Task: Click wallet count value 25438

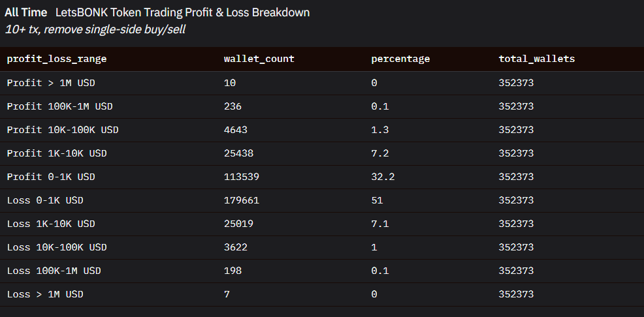Action: click(238, 153)
